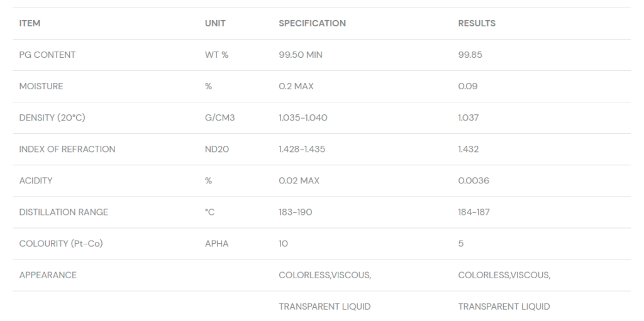Click the UNIT column header
This screenshot has height=321, width=644.
(x=215, y=23)
